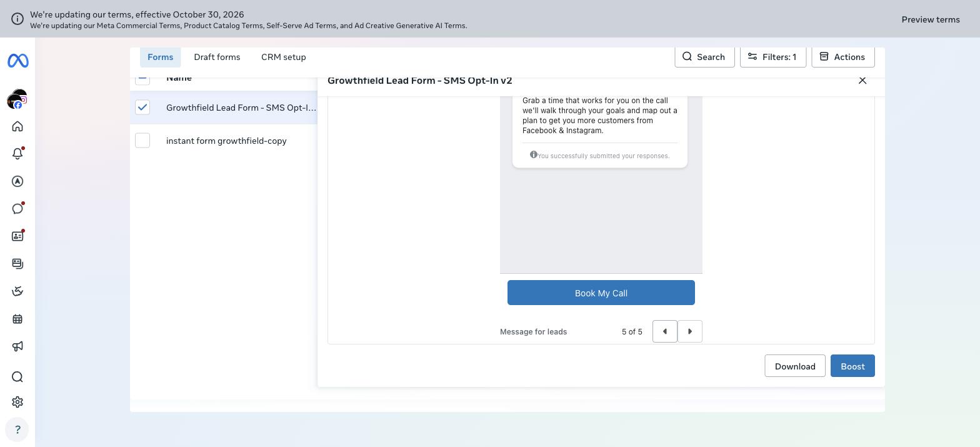The height and width of the screenshot is (447, 980).
Task: Switch to the Draft forms tab
Action: click(217, 57)
